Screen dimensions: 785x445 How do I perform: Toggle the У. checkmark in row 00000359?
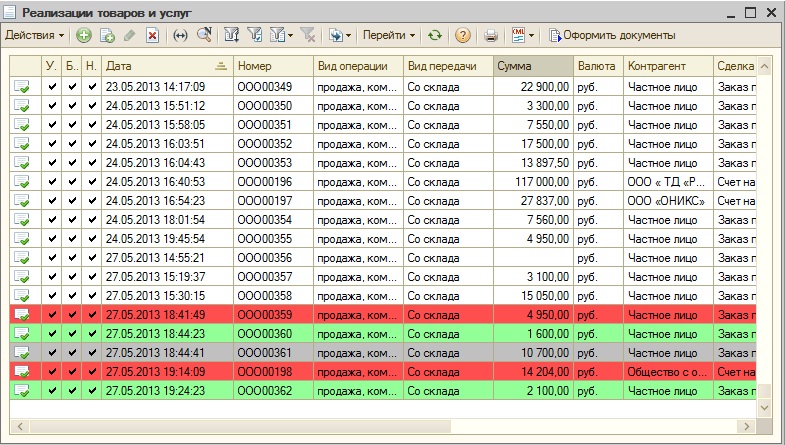click(52, 315)
